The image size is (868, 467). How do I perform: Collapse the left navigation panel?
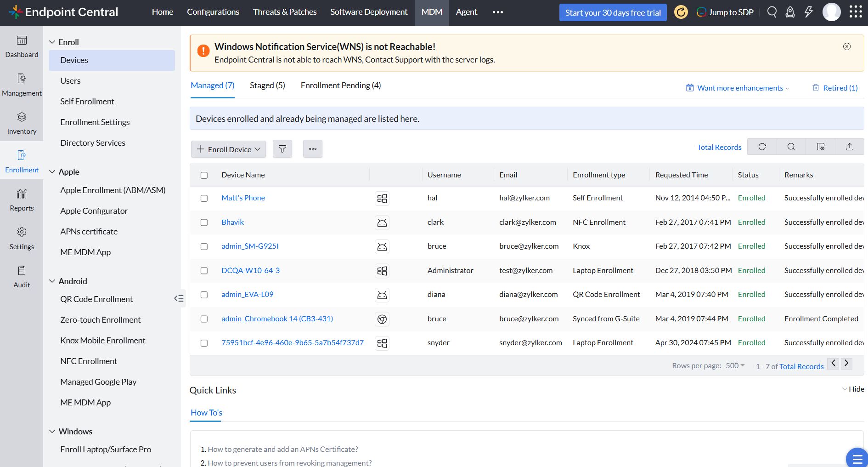(x=179, y=298)
